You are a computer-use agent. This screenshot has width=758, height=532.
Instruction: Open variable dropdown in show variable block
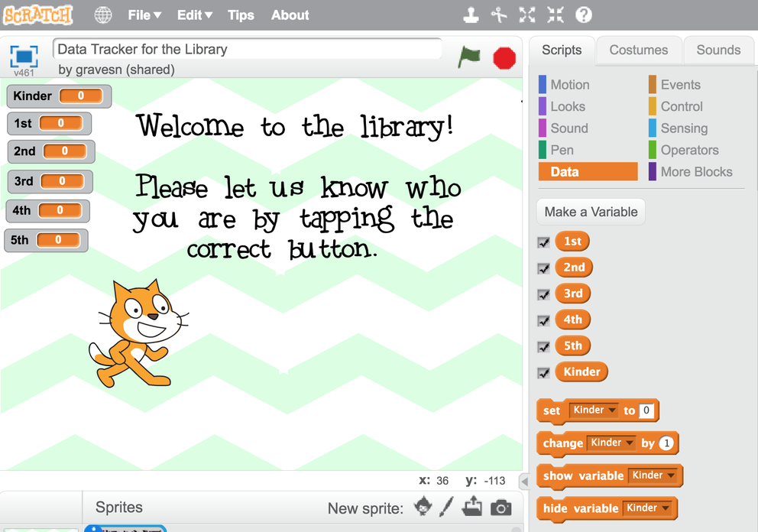click(653, 475)
